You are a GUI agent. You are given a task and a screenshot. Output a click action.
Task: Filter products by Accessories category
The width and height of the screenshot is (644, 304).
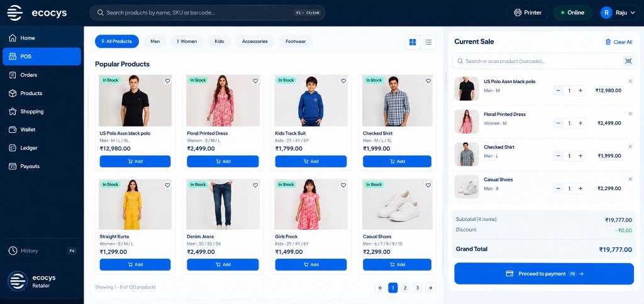255,42
